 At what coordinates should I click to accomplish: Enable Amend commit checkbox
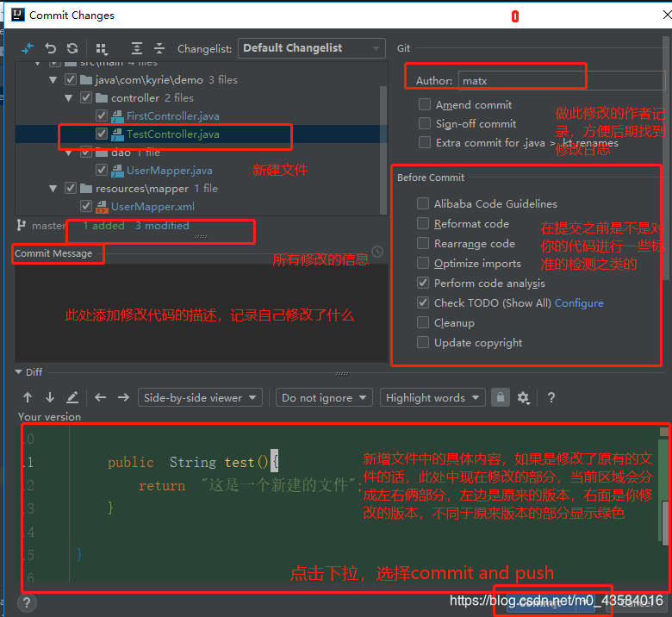(424, 104)
